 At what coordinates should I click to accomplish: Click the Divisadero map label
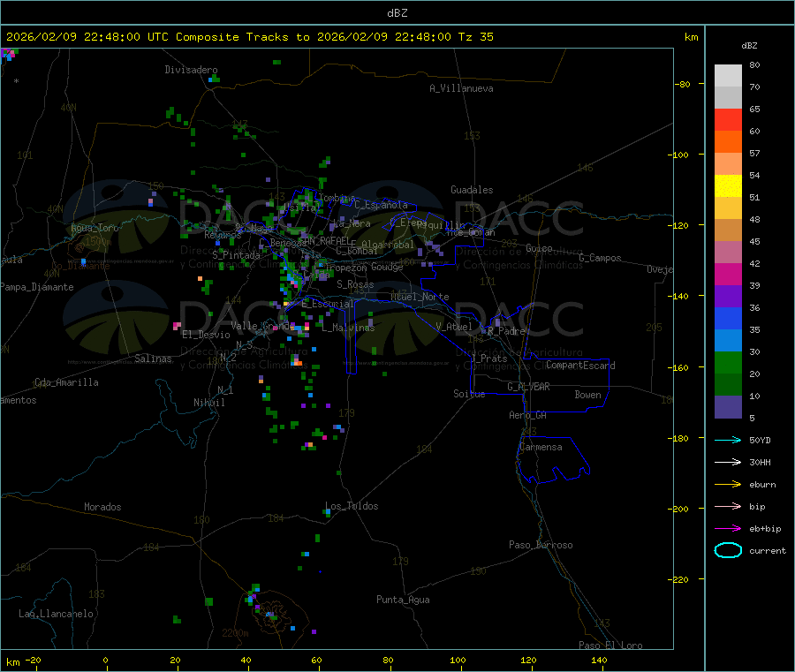tap(191, 70)
